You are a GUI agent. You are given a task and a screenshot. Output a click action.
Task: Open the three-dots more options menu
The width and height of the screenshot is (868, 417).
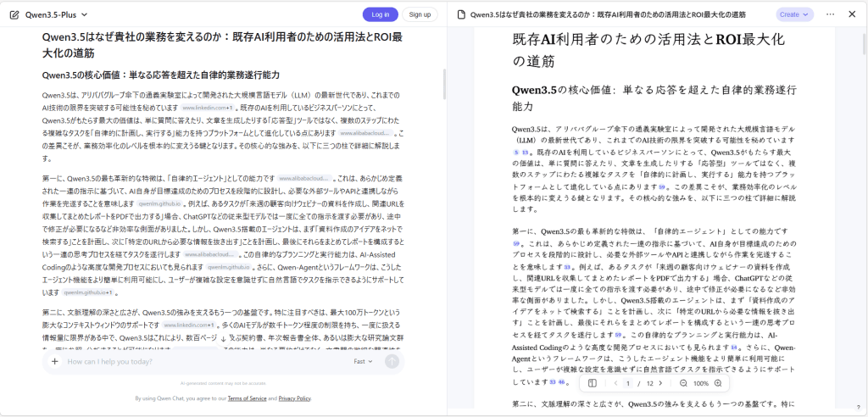[x=830, y=15]
